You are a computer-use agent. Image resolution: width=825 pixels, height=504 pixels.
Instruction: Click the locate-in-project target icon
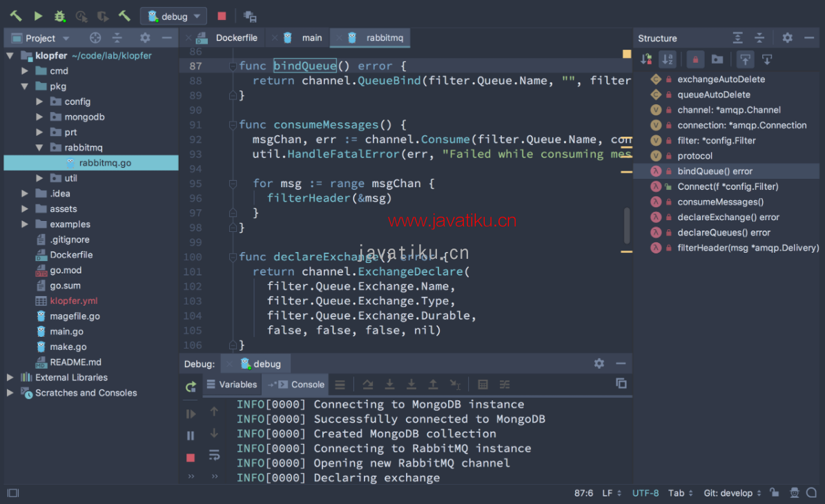(x=95, y=38)
